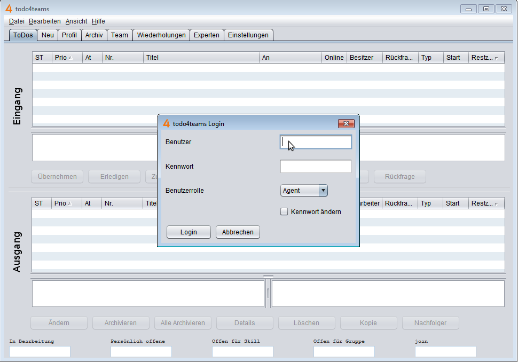Open the Datei menu

(16, 21)
